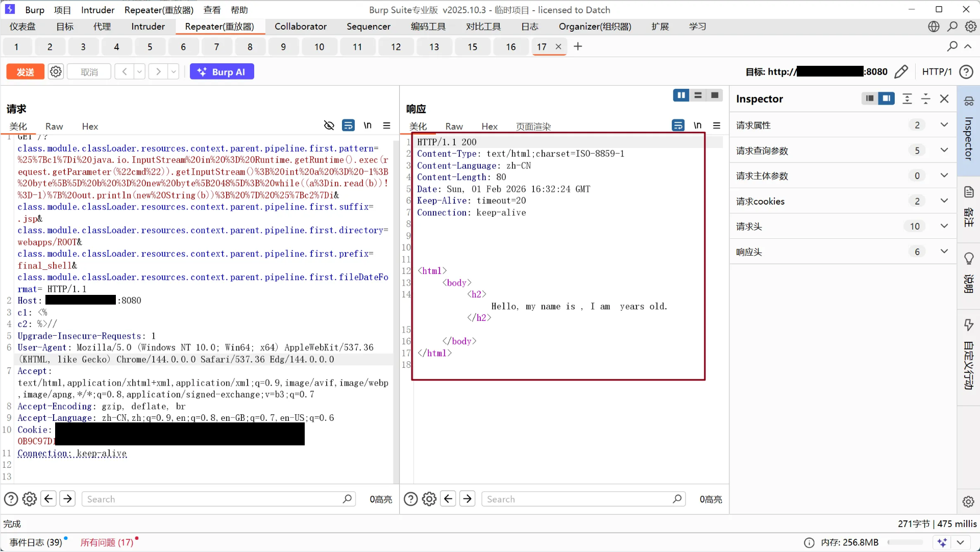Jump to next response search match
Screen dimensions: 980x552
(x=468, y=498)
